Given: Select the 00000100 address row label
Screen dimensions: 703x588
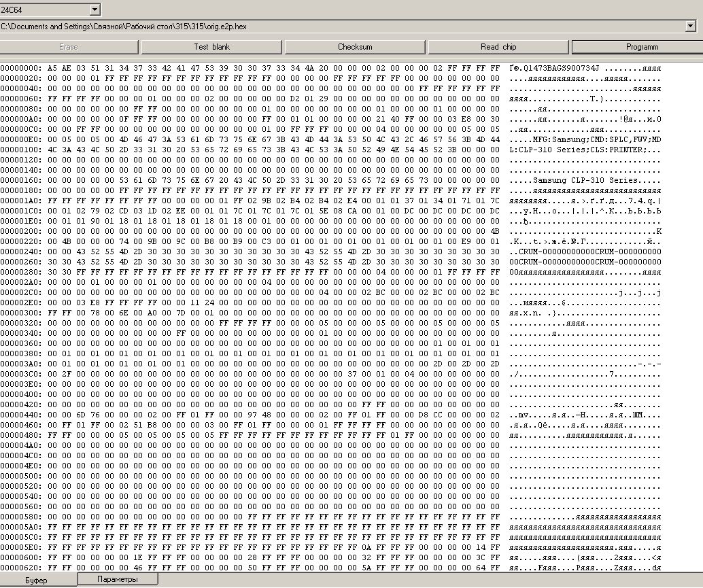Looking at the screenshot, I should 20,150.
